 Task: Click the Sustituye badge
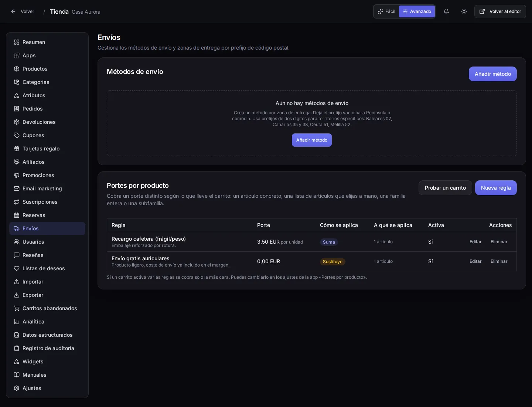(332, 262)
